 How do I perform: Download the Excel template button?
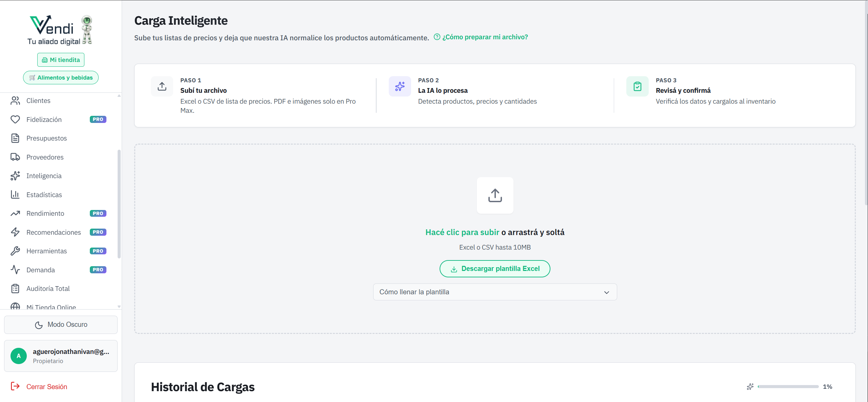click(495, 269)
